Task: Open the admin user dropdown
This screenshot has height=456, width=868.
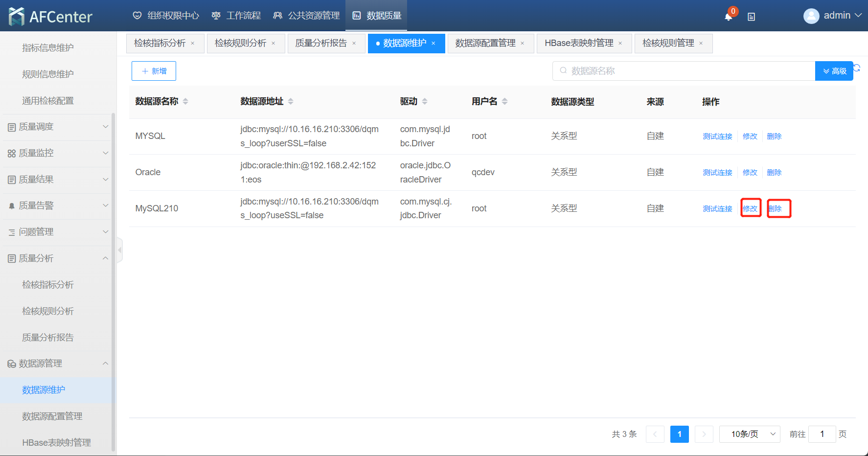Action: [832, 16]
